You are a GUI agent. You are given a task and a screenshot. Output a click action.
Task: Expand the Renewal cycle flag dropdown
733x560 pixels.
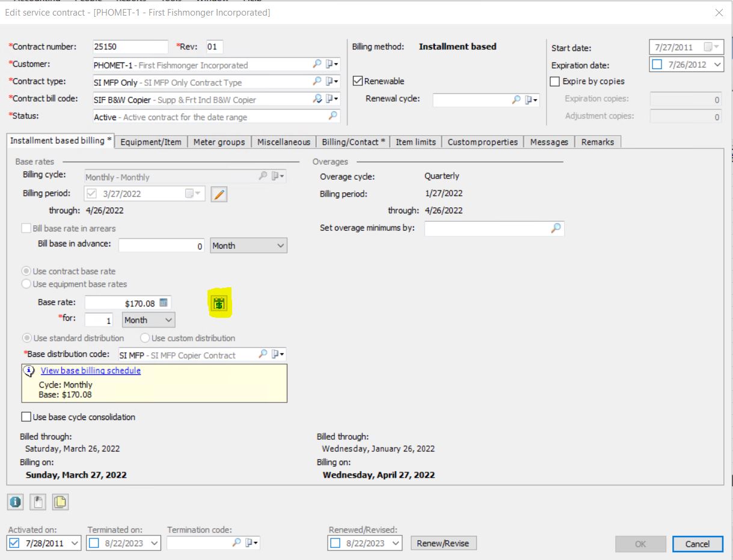point(532,100)
